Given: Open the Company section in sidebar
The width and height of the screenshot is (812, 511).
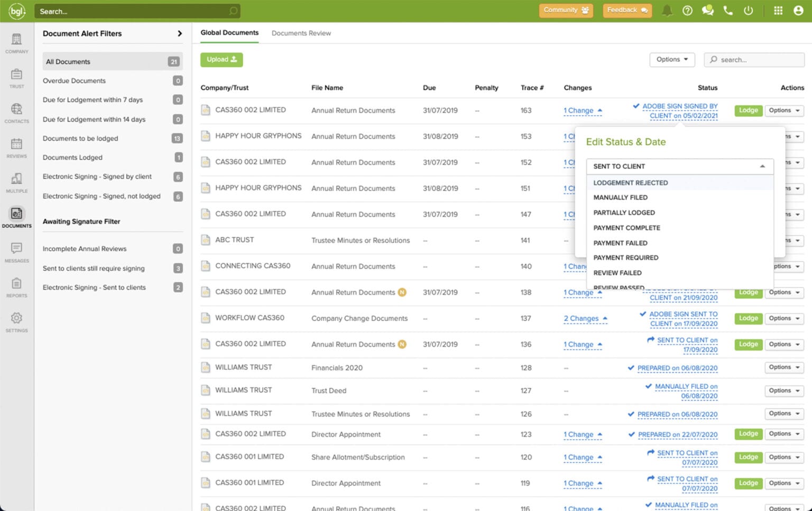Looking at the screenshot, I should pos(16,43).
